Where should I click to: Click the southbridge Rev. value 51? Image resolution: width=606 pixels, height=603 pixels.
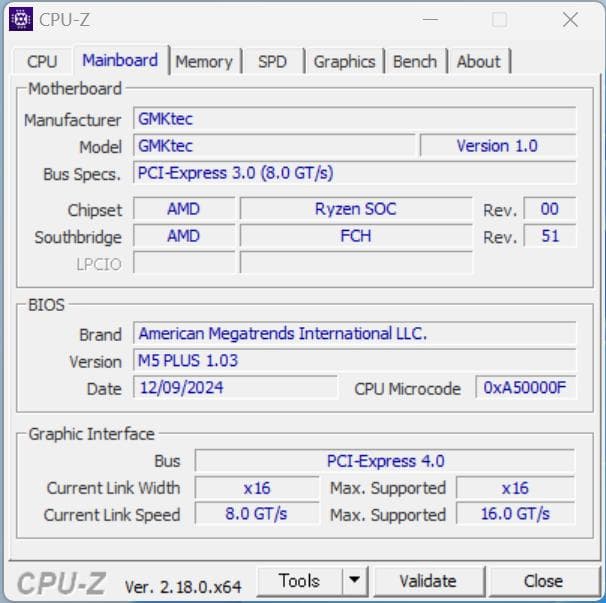(x=550, y=236)
